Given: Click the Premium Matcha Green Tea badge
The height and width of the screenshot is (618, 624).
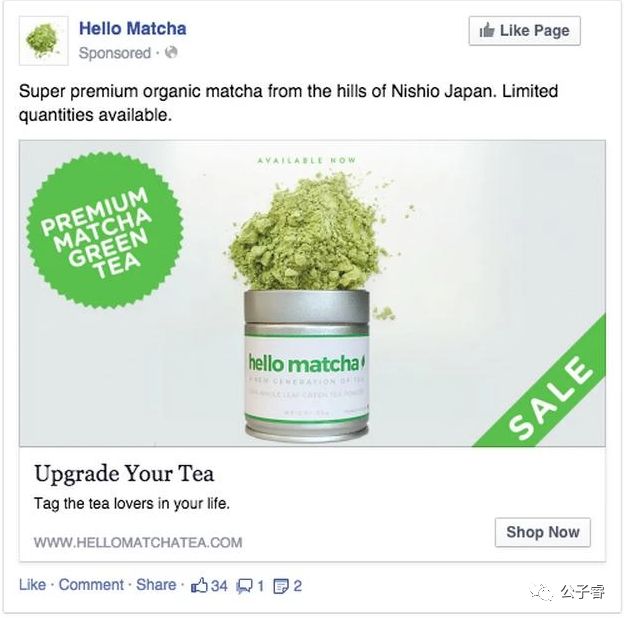Looking at the screenshot, I should pyautogui.click(x=104, y=230).
